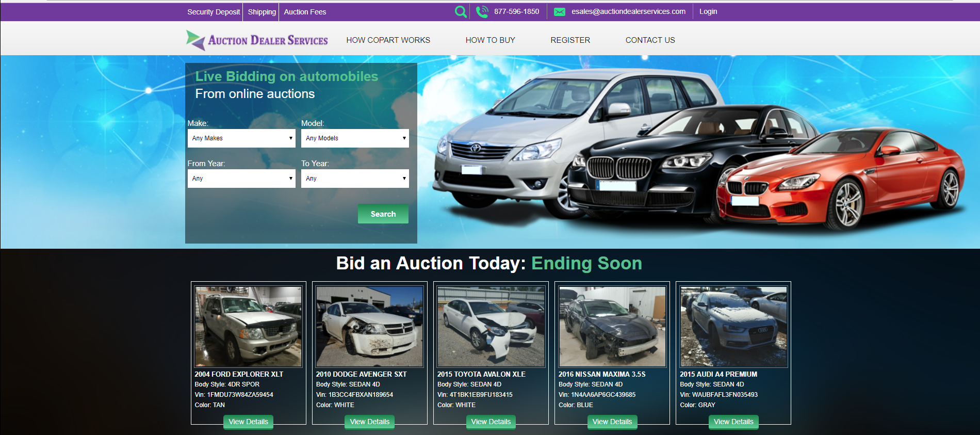The height and width of the screenshot is (435, 980).
Task: Click the 2015 TOYOTA AVALON XLE title
Action: pos(481,374)
